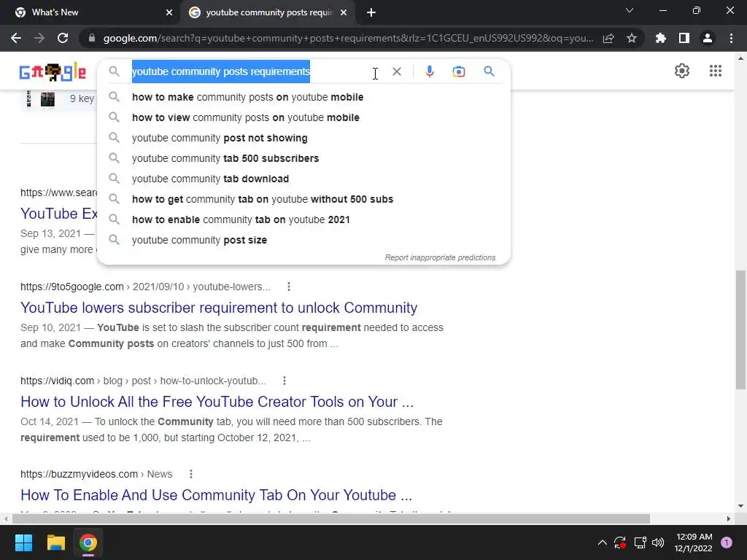747x560 pixels.
Task: Open more options for buzzmyvideos result
Action: pyautogui.click(x=191, y=474)
